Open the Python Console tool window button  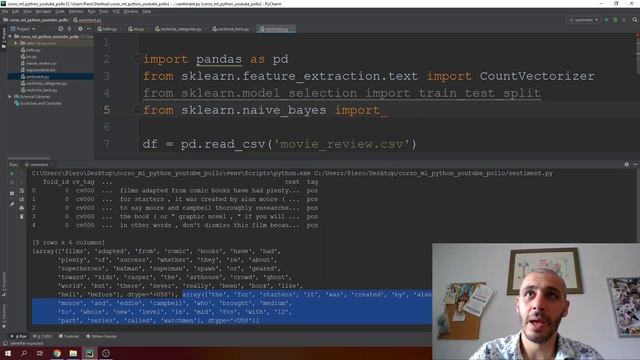tap(101, 336)
